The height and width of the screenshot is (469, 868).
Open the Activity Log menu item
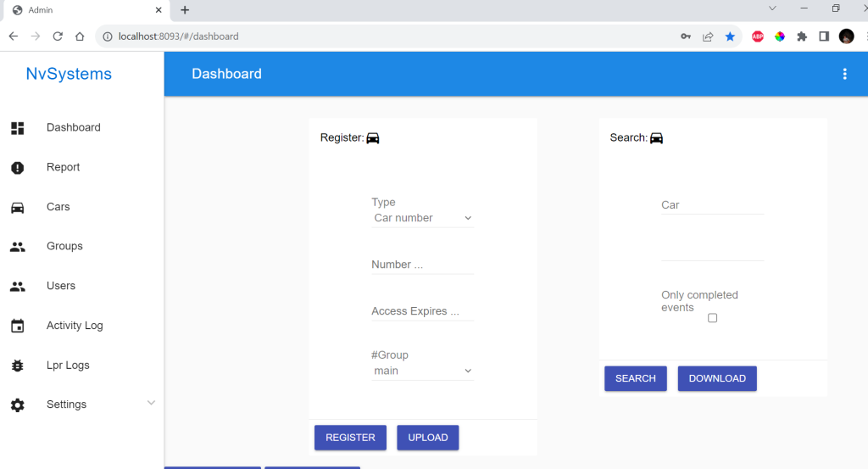point(75,326)
